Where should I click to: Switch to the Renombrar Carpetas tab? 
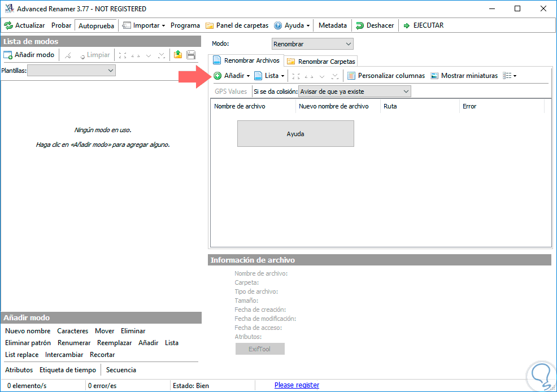coord(321,62)
